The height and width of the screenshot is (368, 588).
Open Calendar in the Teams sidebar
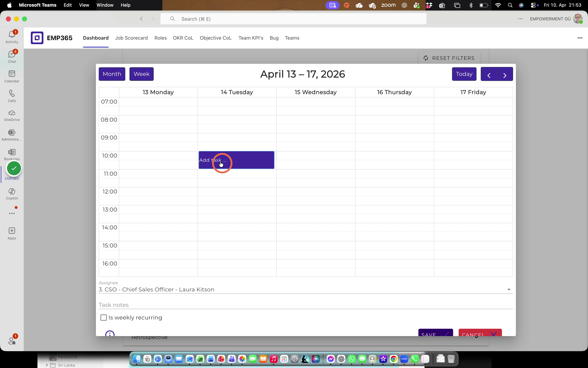(x=12, y=76)
